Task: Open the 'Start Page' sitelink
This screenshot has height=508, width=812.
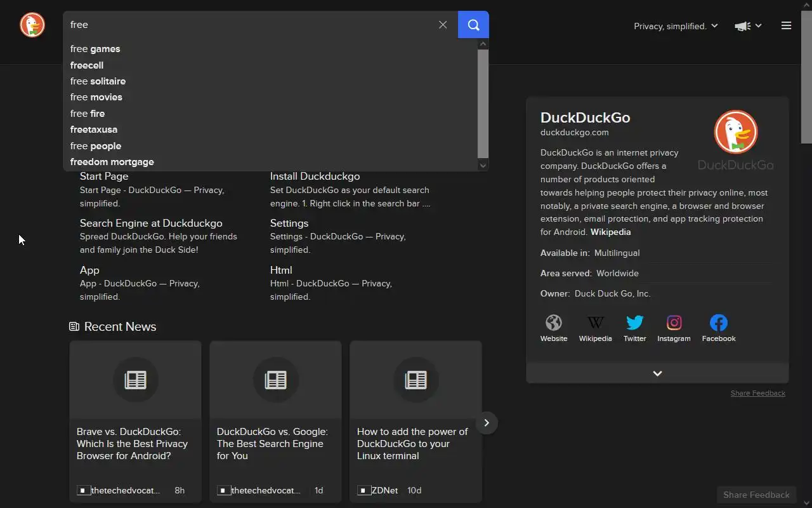Action: pos(104,177)
